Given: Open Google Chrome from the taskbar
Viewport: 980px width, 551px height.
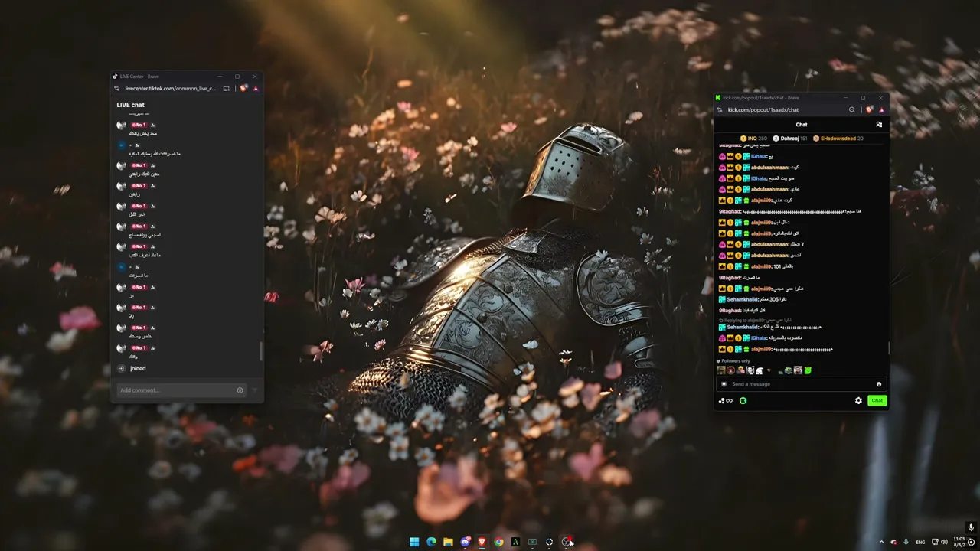Looking at the screenshot, I should [x=498, y=542].
